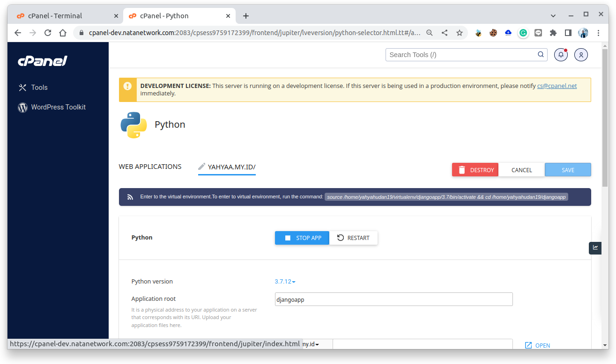The width and height of the screenshot is (616, 364).
Task: Go back in browser history
Action: (x=18, y=33)
